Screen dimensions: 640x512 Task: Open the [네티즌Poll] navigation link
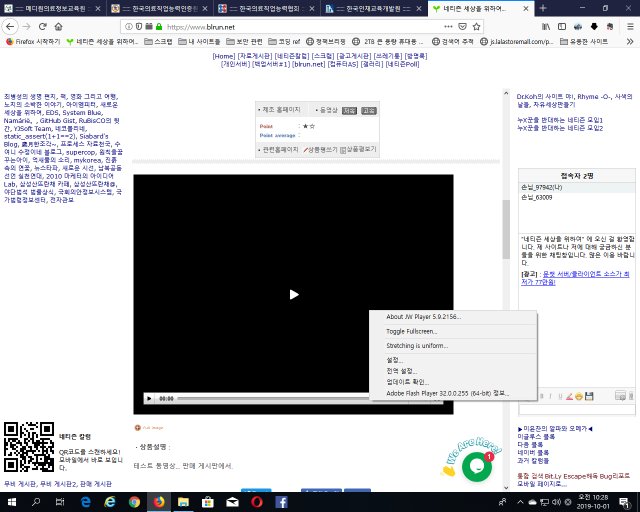tap(402, 64)
